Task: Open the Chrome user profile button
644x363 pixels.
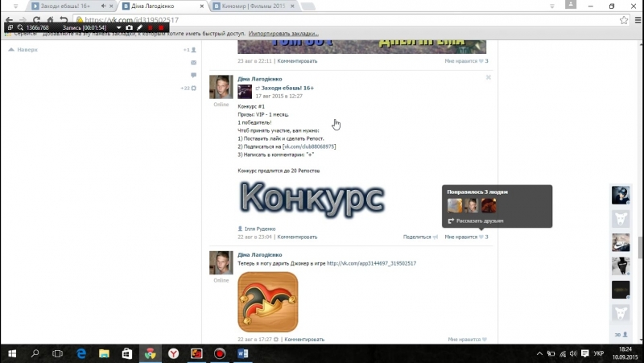Action: tap(571, 5)
